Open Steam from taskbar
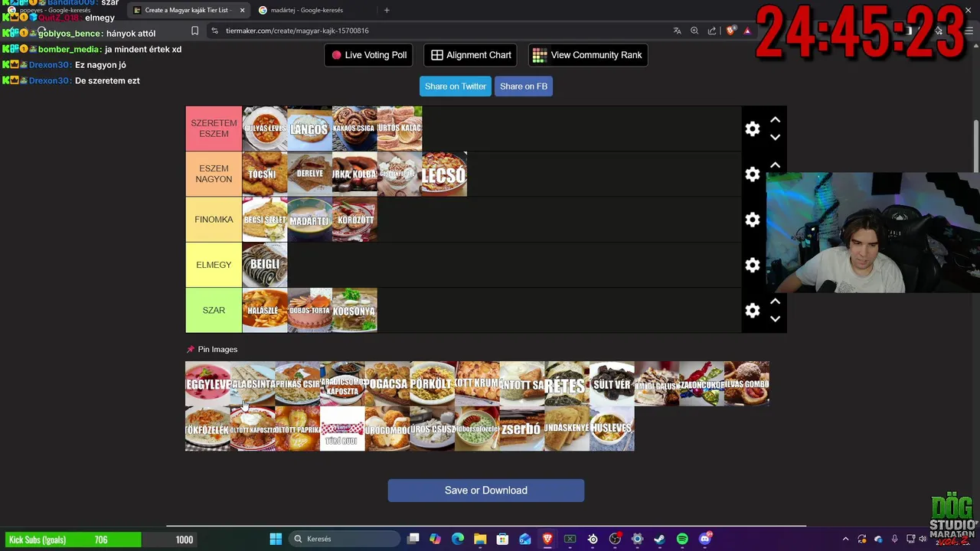 click(659, 539)
